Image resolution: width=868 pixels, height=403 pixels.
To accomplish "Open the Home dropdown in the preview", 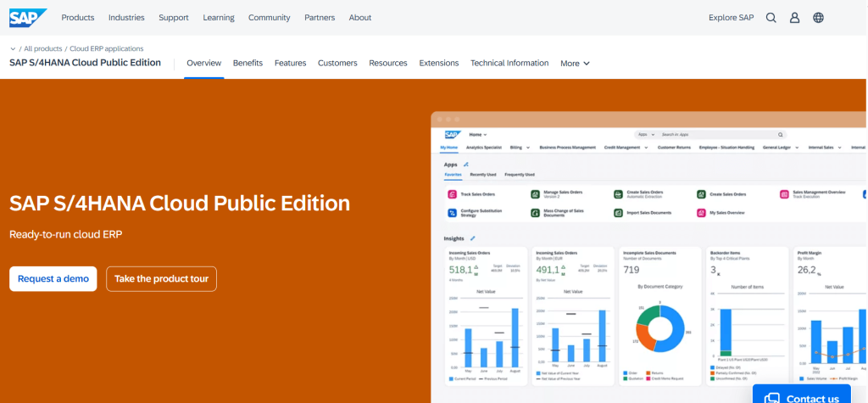I will [478, 135].
